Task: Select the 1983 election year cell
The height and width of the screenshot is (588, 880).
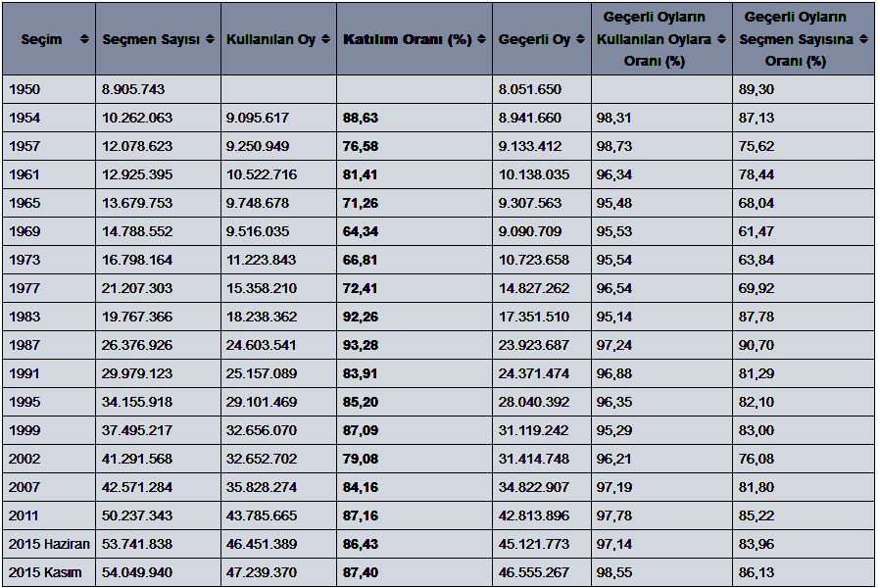Action: (24, 318)
